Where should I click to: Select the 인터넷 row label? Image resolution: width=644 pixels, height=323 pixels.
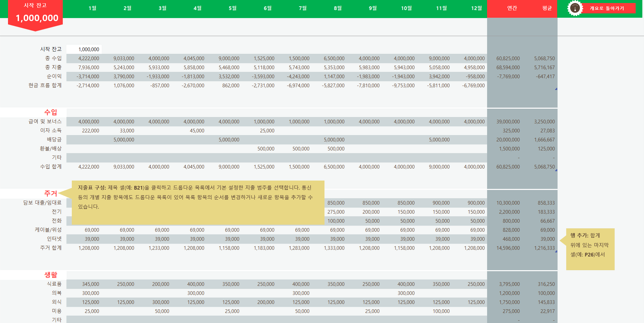click(54, 239)
